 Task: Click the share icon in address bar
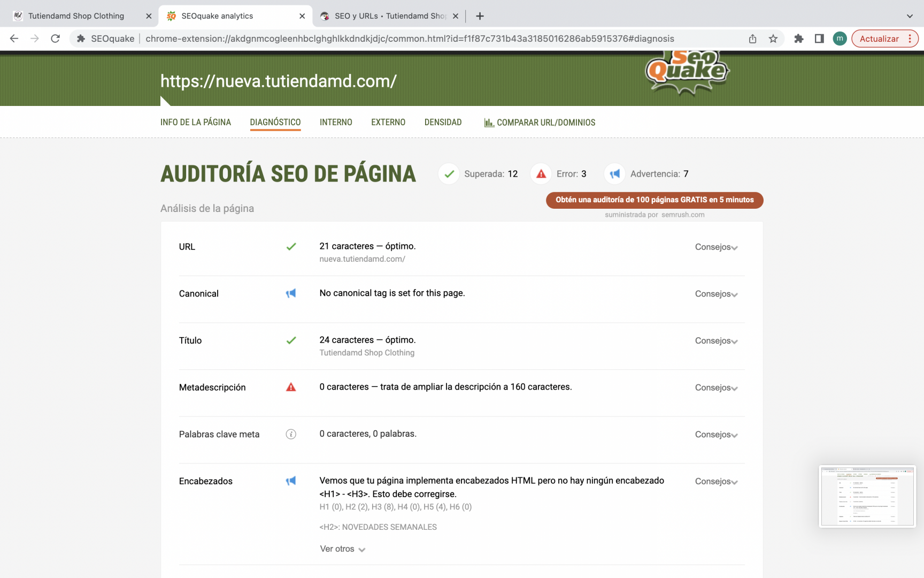(x=752, y=39)
